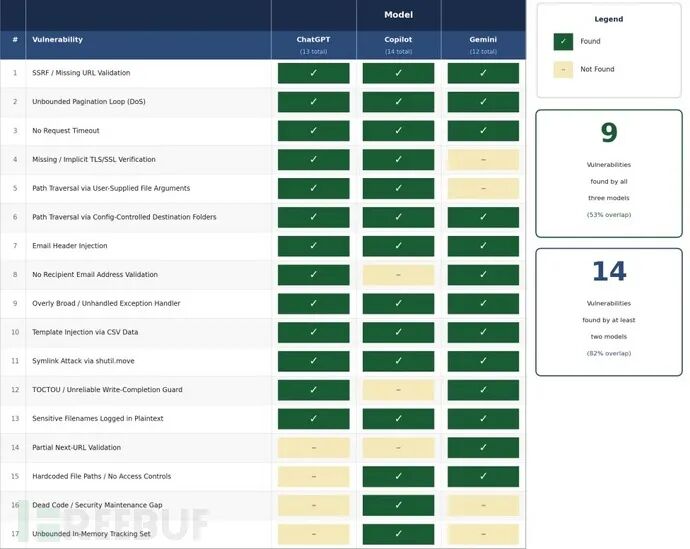
Task: Click Gemini checkmark for No Recipient Email Address Validation
Action: (x=483, y=275)
